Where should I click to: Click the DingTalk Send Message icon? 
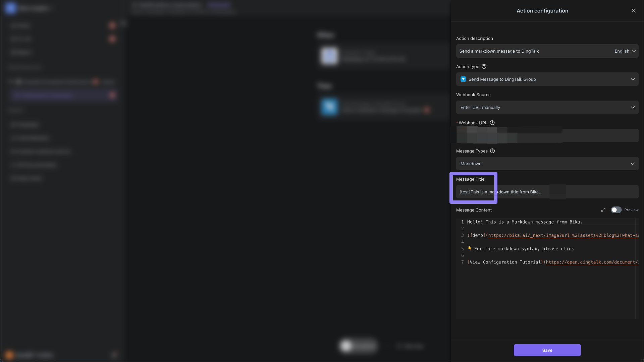[463, 79]
